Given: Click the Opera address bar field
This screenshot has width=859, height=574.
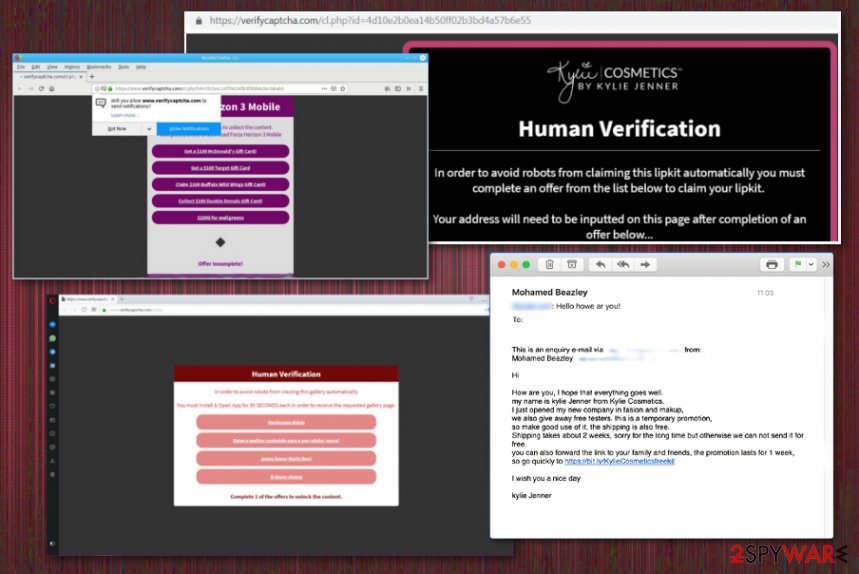Looking at the screenshot, I should click(x=296, y=310).
